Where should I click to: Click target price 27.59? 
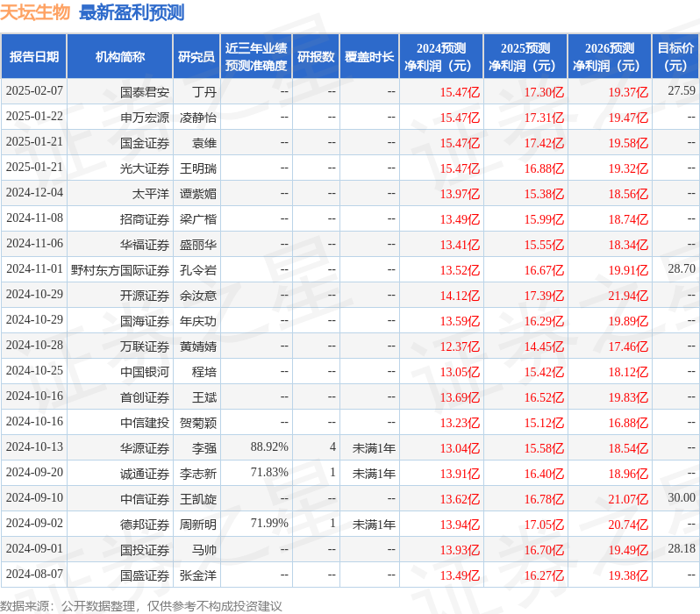682,91
